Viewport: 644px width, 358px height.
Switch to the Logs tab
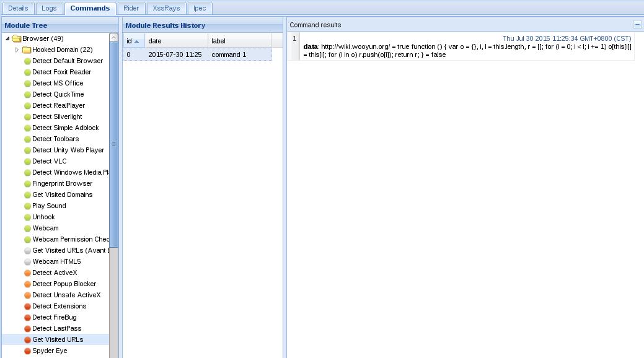click(49, 8)
